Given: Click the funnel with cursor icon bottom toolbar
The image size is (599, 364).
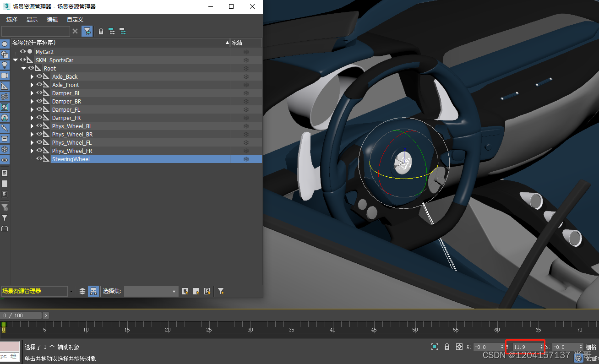Looking at the screenshot, I should tap(221, 291).
